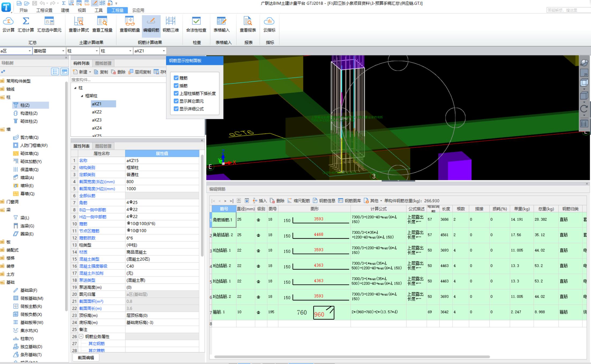Click 层间复制 copy between floors
The image size is (591, 364).
click(140, 72)
